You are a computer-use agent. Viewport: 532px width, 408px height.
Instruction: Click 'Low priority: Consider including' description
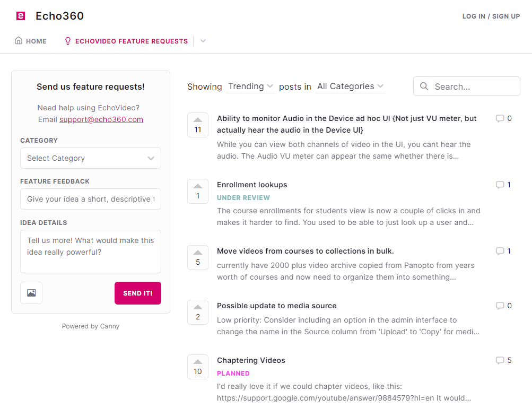coord(348,326)
